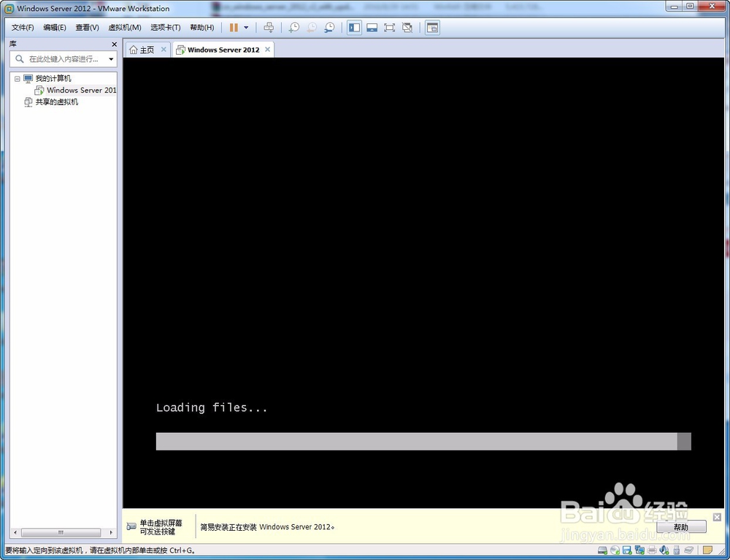Image resolution: width=730 pixels, height=560 pixels.
Task: Click the printer status icon
Action: pyautogui.click(x=652, y=551)
